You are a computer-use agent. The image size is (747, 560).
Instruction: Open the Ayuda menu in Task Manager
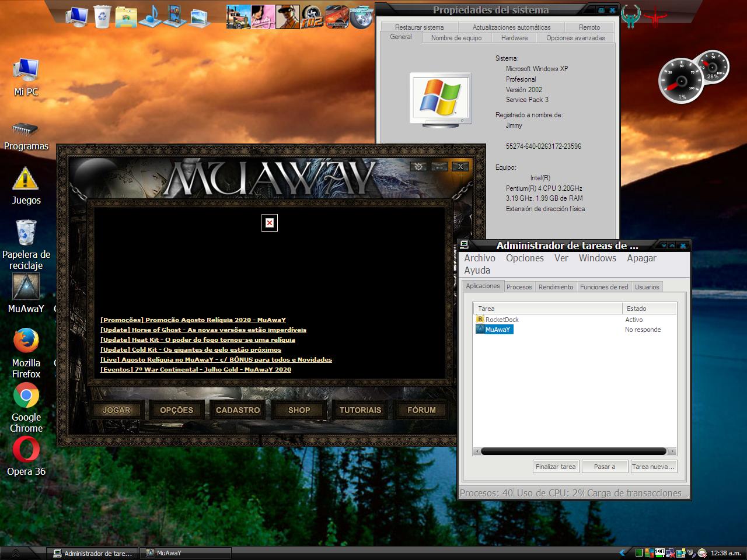tap(477, 270)
